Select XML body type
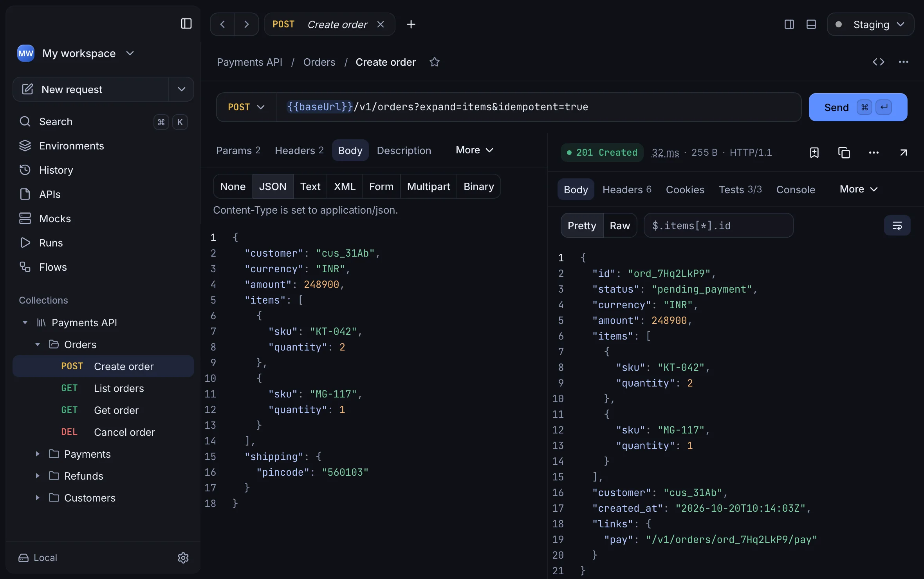924x579 pixels. coord(345,186)
